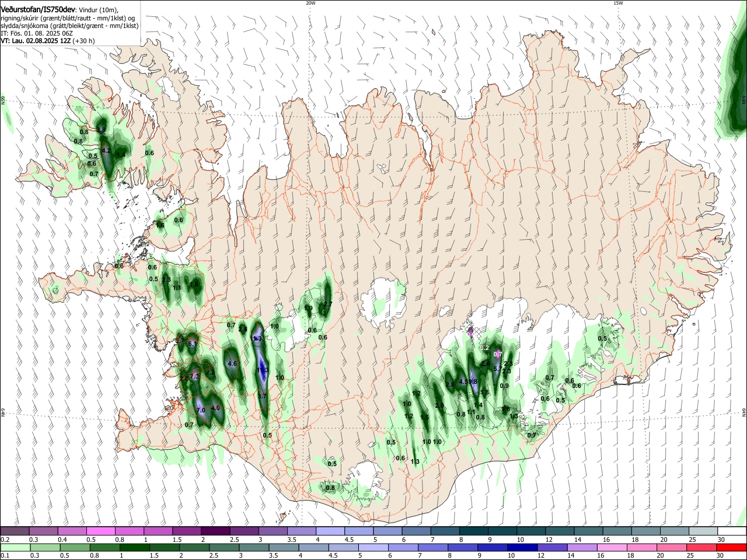Click the pink sleet/snow legend swatch between 0.5 and 0.8
Viewport: 747px width, 560px height.
tap(101, 531)
